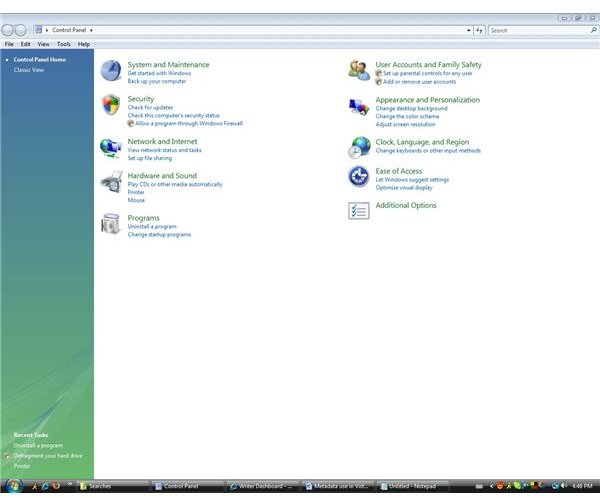Click the Hardware and Sound printer icon
The image size is (600, 498).
tap(111, 182)
